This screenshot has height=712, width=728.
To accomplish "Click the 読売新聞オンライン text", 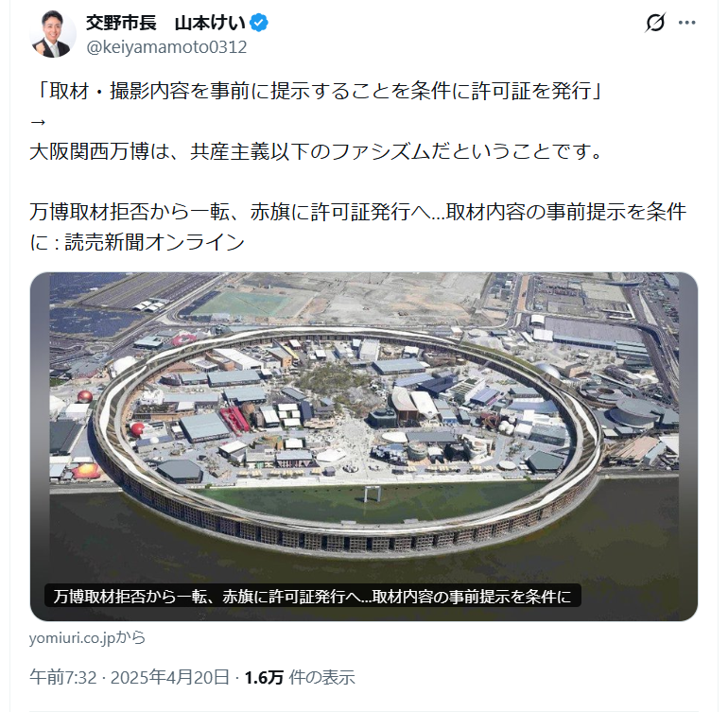I will (x=155, y=242).
